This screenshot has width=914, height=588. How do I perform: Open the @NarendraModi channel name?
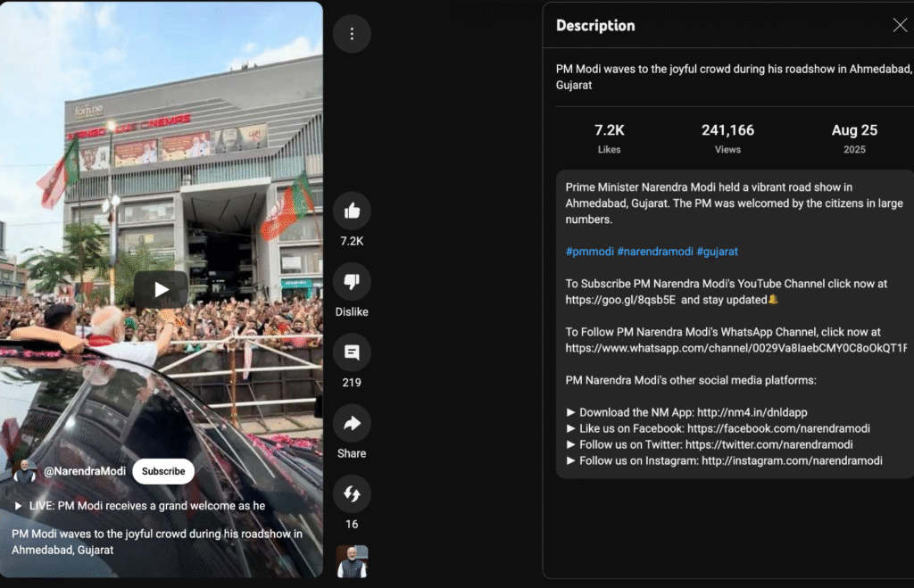tap(85, 471)
